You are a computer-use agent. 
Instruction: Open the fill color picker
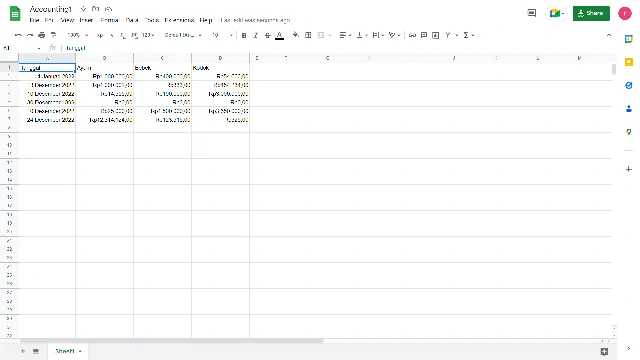click(x=296, y=35)
